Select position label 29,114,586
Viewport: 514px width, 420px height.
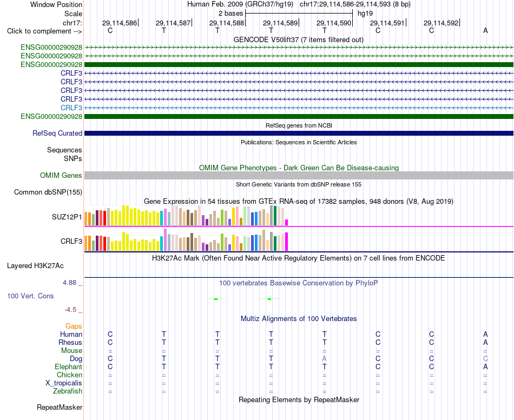(x=120, y=23)
